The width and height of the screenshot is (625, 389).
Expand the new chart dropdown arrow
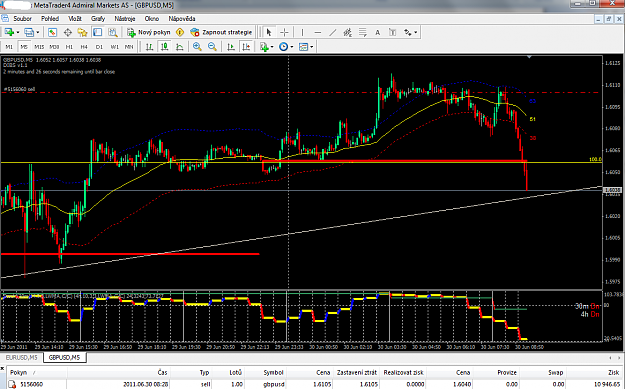[x=18, y=32]
